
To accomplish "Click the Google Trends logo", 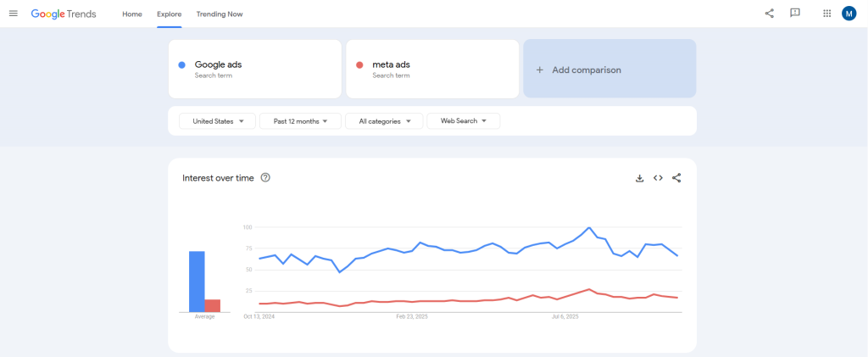I will (x=64, y=14).
